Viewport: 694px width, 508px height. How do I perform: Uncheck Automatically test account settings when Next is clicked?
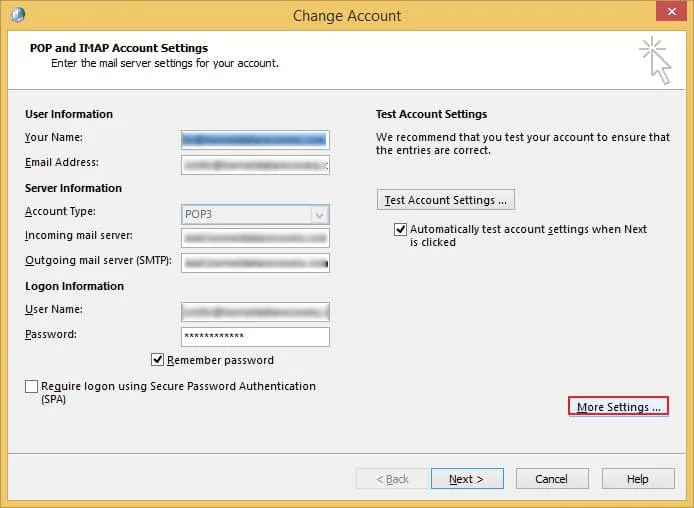[x=400, y=229]
